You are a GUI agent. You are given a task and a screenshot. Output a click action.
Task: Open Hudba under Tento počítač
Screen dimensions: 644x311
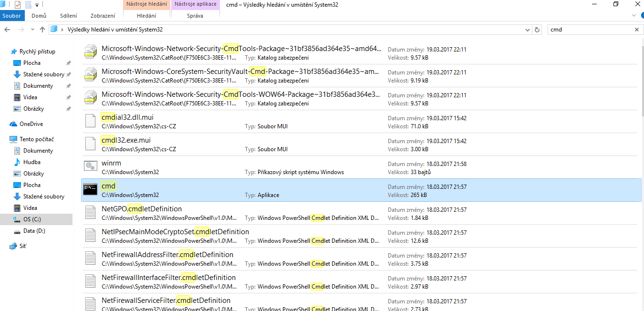pos(32,162)
